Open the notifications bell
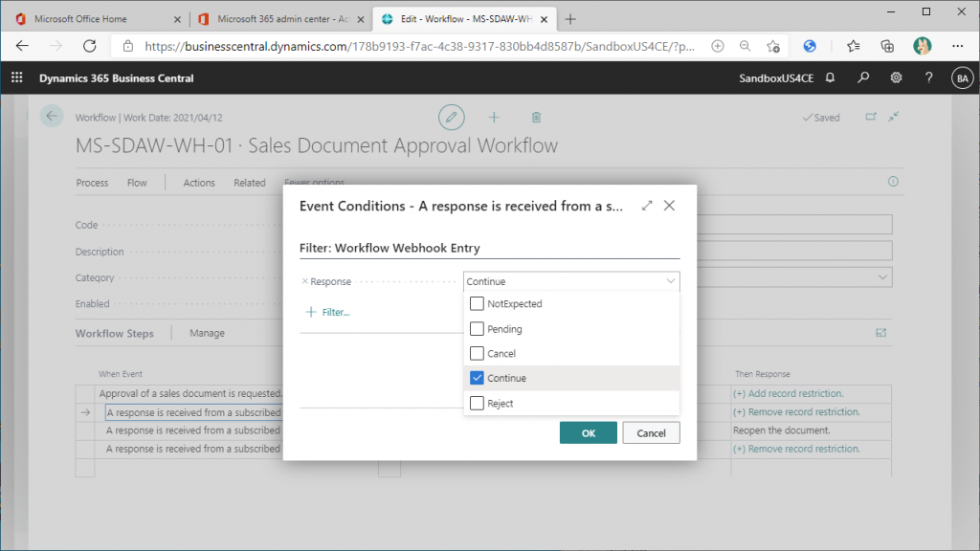 click(830, 77)
